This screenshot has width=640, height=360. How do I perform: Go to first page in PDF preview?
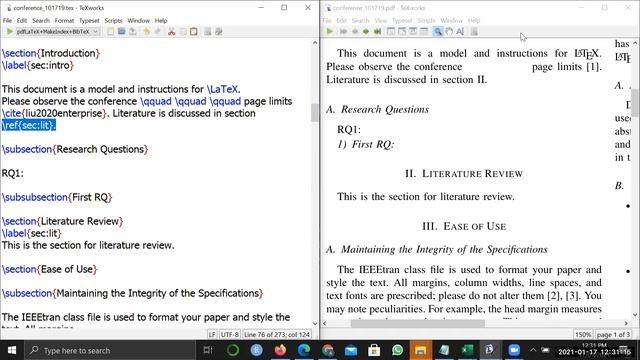point(343,31)
